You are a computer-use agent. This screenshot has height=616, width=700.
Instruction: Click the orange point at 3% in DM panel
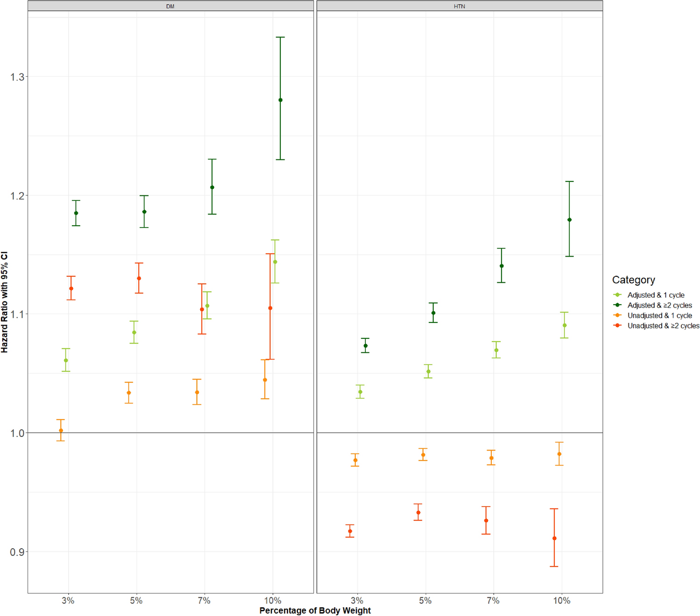[61, 430]
